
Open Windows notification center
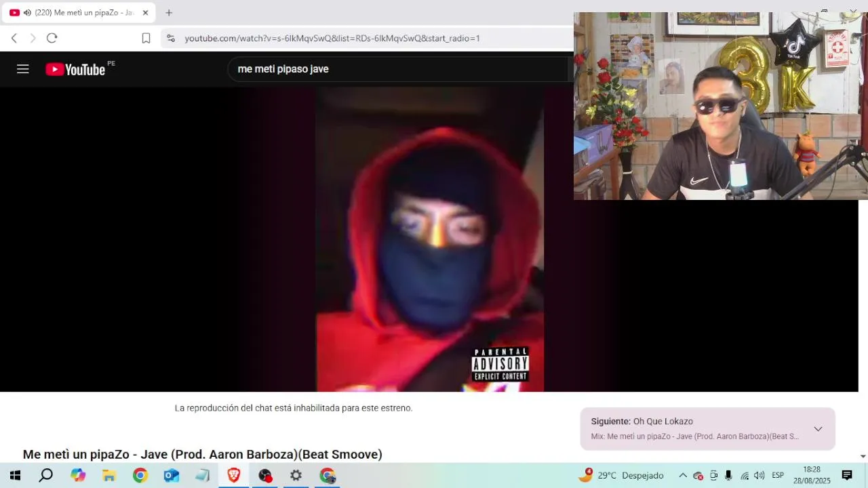847,475
